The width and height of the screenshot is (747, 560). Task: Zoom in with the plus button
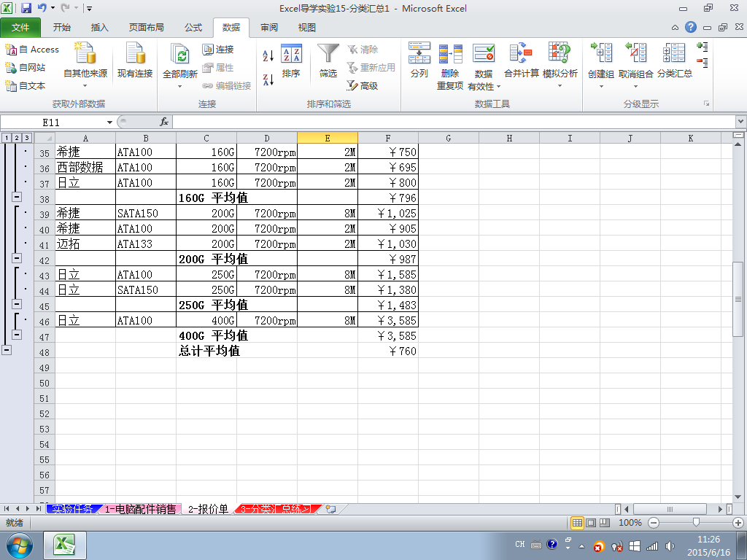(x=738, y=523)
